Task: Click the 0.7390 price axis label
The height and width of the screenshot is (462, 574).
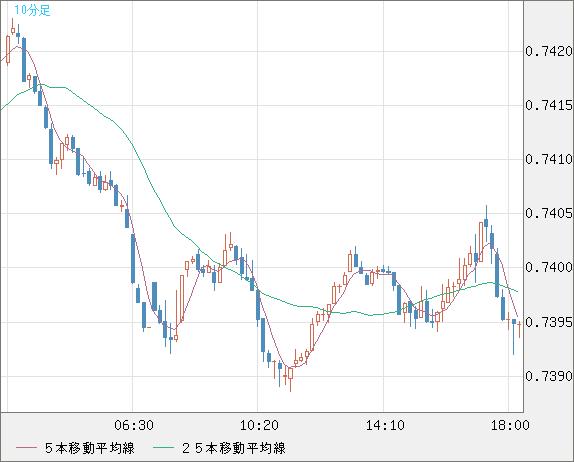Action: [549, 376]
